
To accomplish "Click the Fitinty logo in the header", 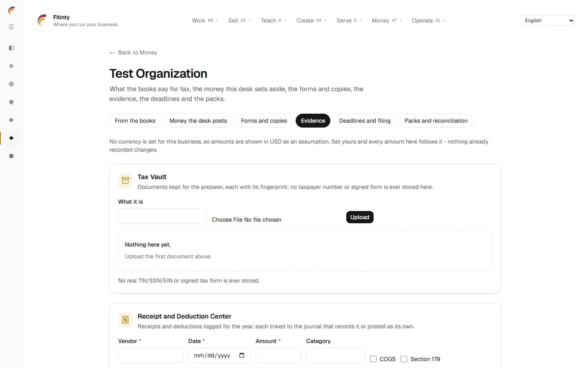I will point(42,20).
